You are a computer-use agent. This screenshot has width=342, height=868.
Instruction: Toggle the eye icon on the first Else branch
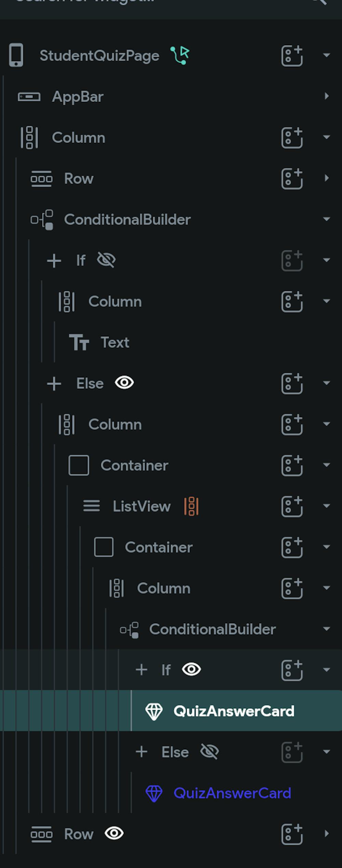[x=124, y=383]
